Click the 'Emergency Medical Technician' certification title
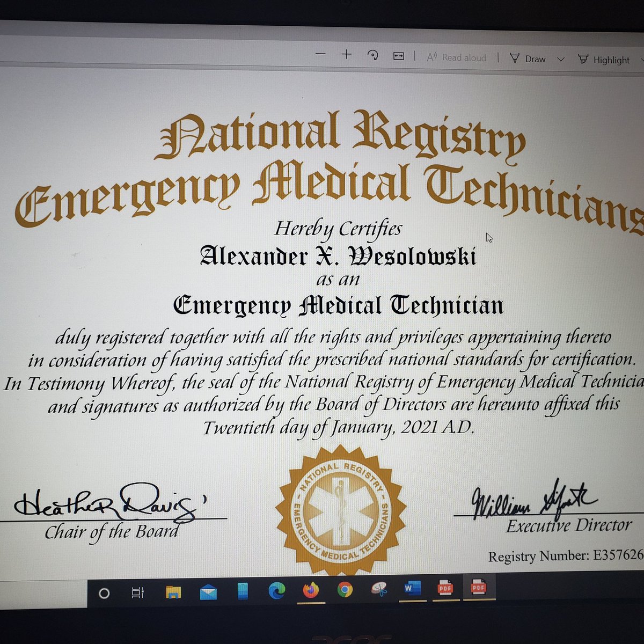 pos(339,306)
